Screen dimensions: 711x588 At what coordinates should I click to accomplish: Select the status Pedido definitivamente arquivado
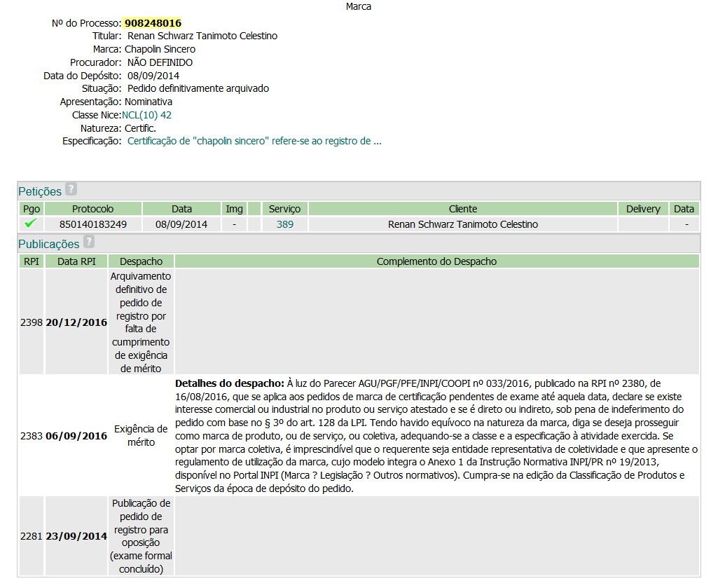[x=198, y=88]
